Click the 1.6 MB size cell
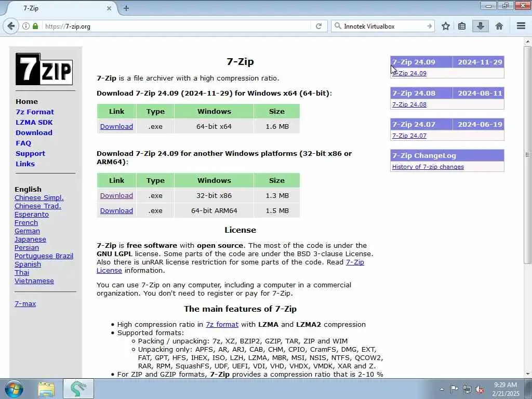532x399 pixels. tap(277, 127)
